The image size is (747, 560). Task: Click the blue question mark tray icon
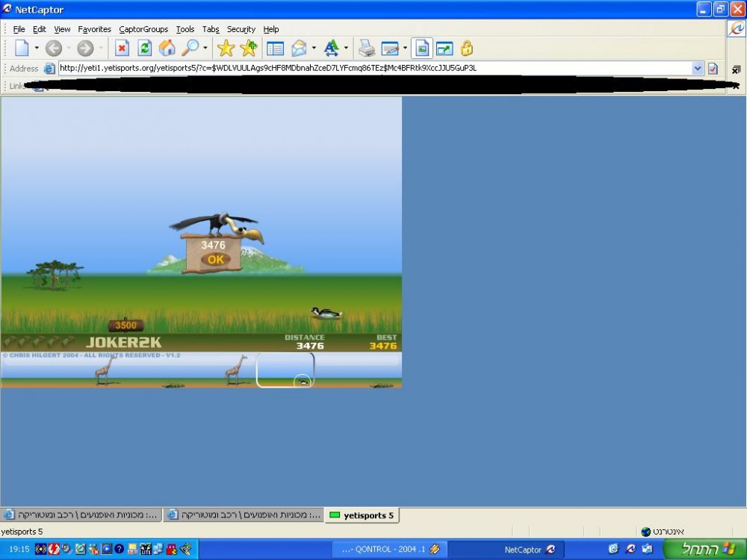(119, 549)
